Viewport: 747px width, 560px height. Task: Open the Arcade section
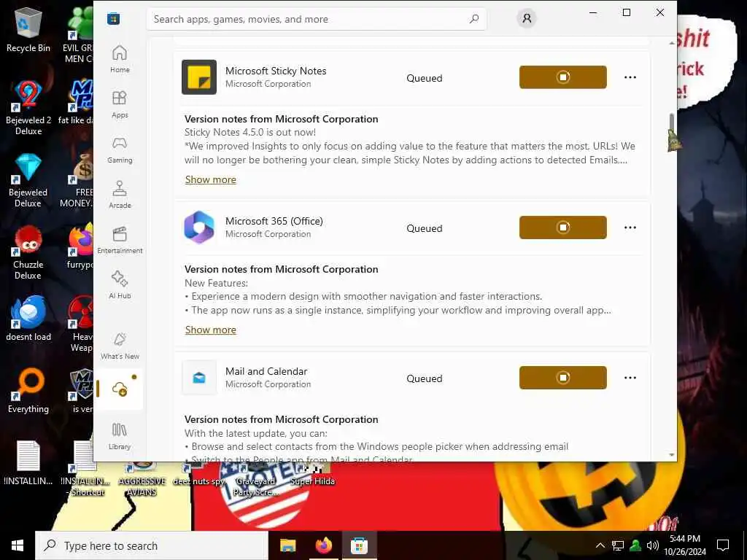[120, 195]
